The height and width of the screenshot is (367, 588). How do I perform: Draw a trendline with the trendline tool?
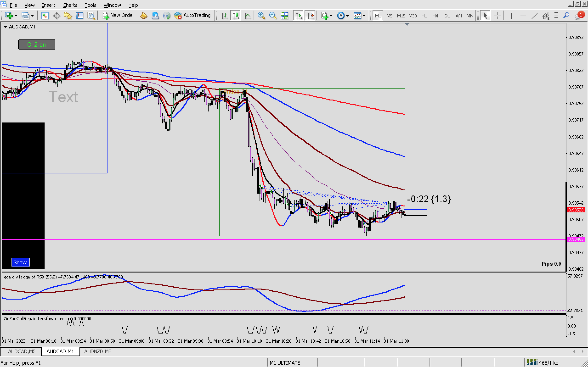click(x=534, y=16)
